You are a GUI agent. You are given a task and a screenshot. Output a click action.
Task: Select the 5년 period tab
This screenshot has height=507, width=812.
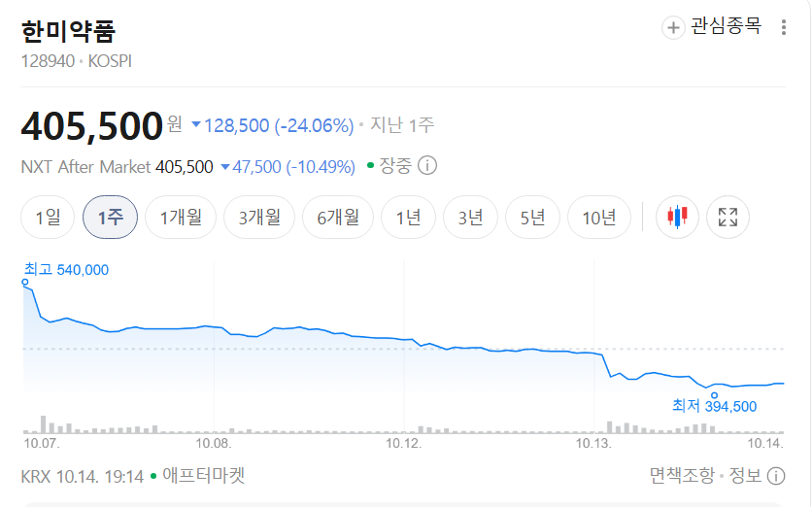[533, 217]
